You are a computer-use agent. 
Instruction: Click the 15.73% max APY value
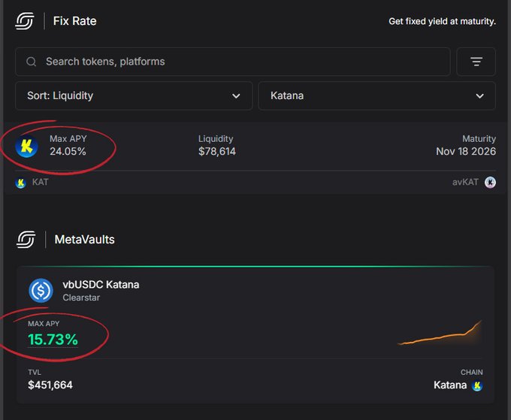(53, 340)
